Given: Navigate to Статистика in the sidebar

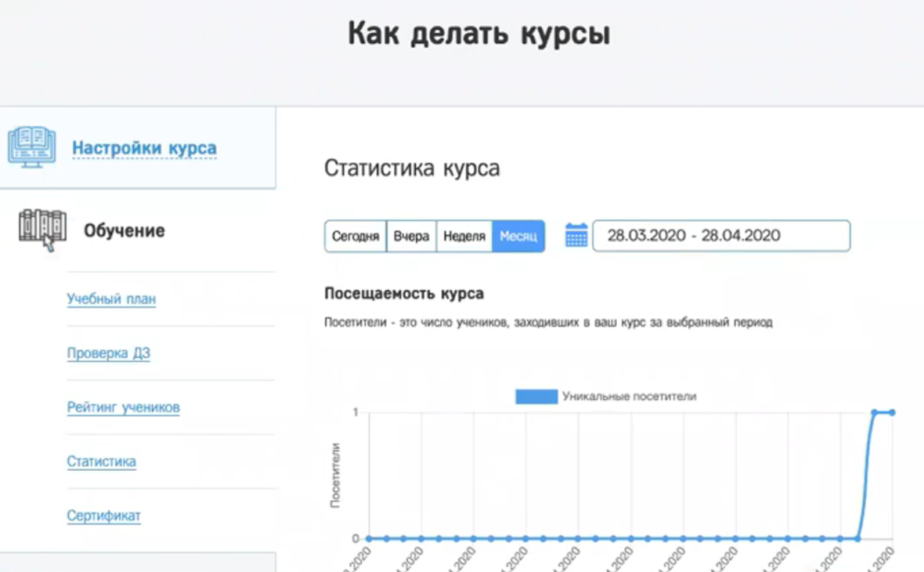Looking at the screenshot, I should click(x=101, y=462).
